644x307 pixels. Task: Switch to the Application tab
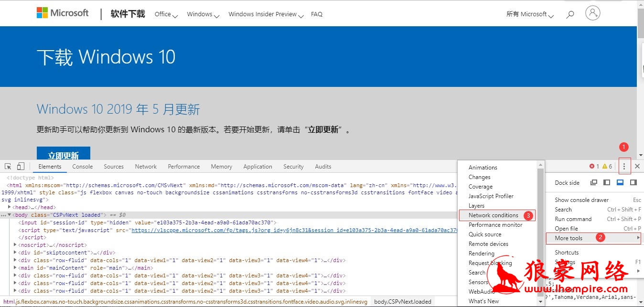(x=258, y=166)
